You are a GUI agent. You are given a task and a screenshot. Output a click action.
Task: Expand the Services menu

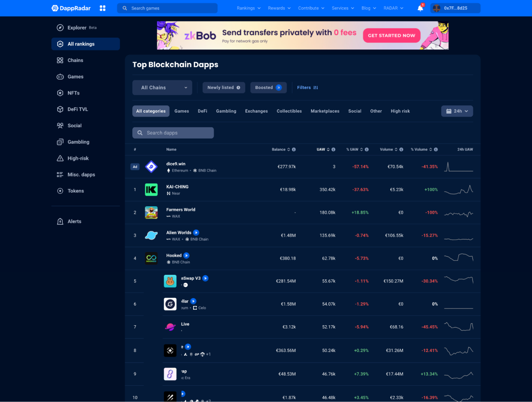pos(343,8)
